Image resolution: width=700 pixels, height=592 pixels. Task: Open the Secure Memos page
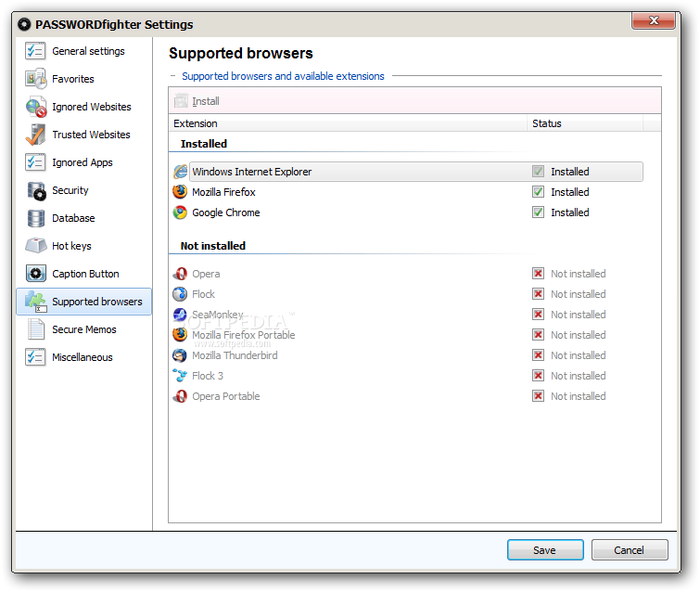[x=84, y=329]
